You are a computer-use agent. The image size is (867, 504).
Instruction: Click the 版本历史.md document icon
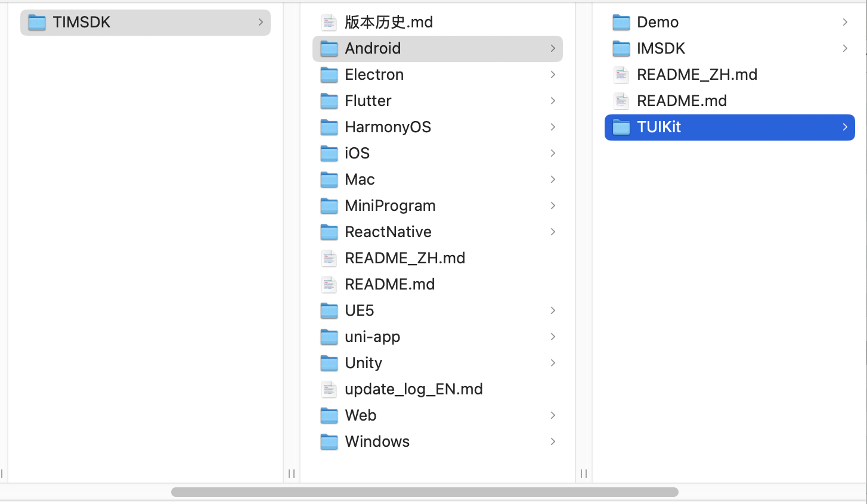pyautogui.click(x=329, y=23)
